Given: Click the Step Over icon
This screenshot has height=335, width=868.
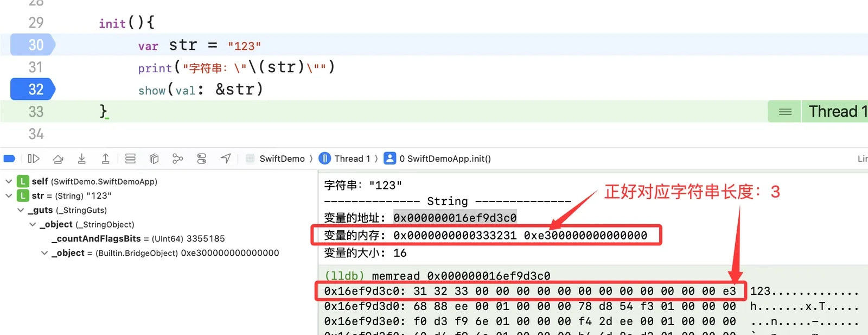Looking at the screenshot, I should (58, 159).
